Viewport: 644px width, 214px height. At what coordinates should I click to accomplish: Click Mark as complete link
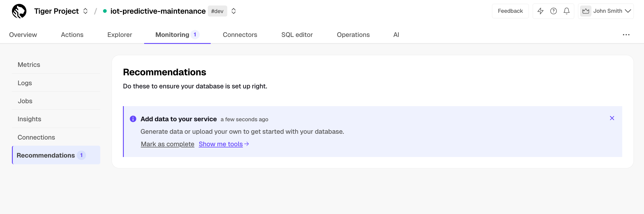[x=167, y=144]
